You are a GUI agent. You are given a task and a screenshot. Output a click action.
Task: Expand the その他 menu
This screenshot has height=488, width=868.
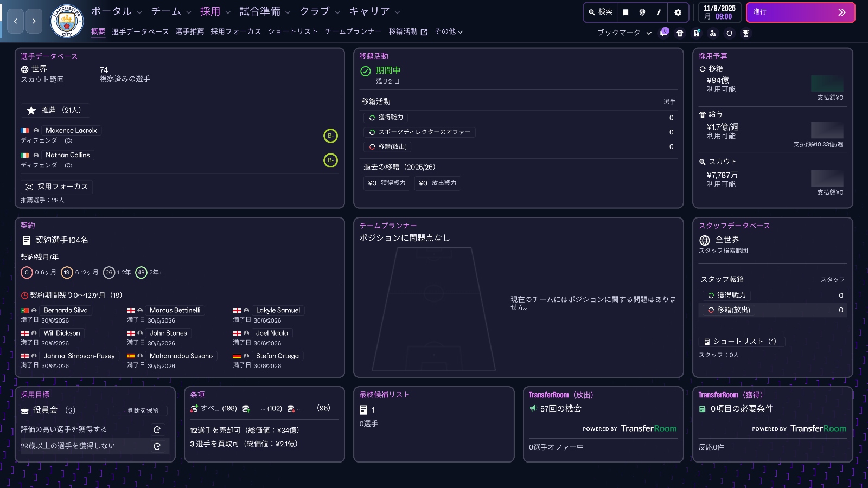tap(448, 31)
